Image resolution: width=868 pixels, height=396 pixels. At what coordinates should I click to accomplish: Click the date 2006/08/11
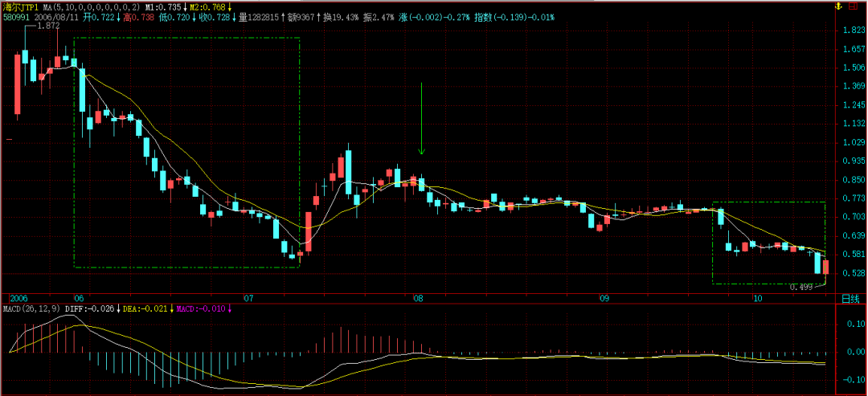click(56, 17)
